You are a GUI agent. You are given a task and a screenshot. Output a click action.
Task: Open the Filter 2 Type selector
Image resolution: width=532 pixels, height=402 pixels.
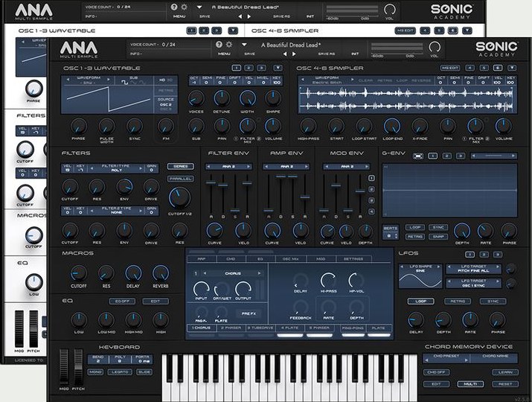click(x=116, y=210)
